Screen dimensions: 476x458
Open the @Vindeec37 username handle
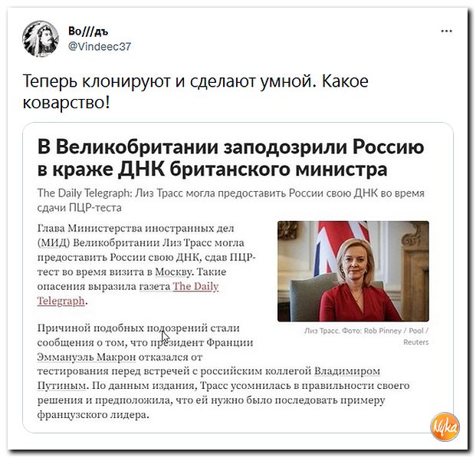pyautogui.click(x=100, y=47)
